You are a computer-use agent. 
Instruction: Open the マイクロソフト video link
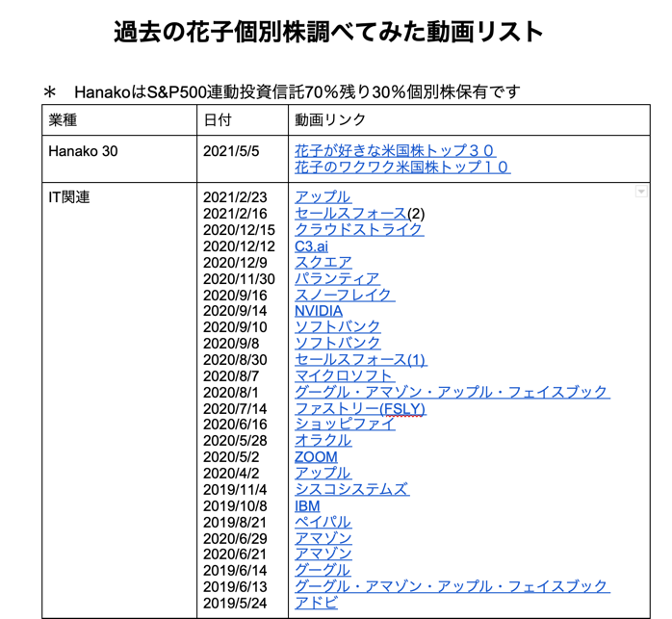tap(345, 376)
